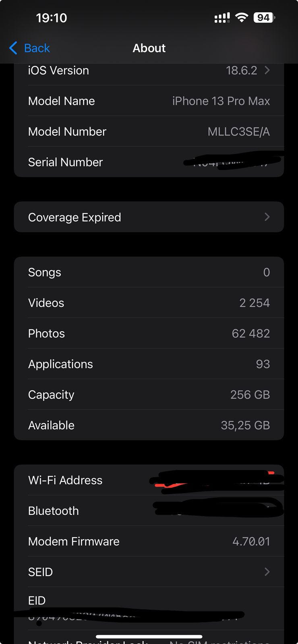Screen dimensions: 298x644
Task: Tap the Back chevron icon
Action: pyautogui.click(x=13, y=48)
